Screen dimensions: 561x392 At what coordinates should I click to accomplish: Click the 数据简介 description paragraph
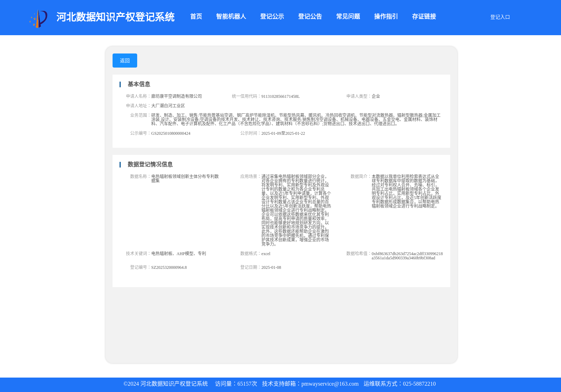click(407, 191)
